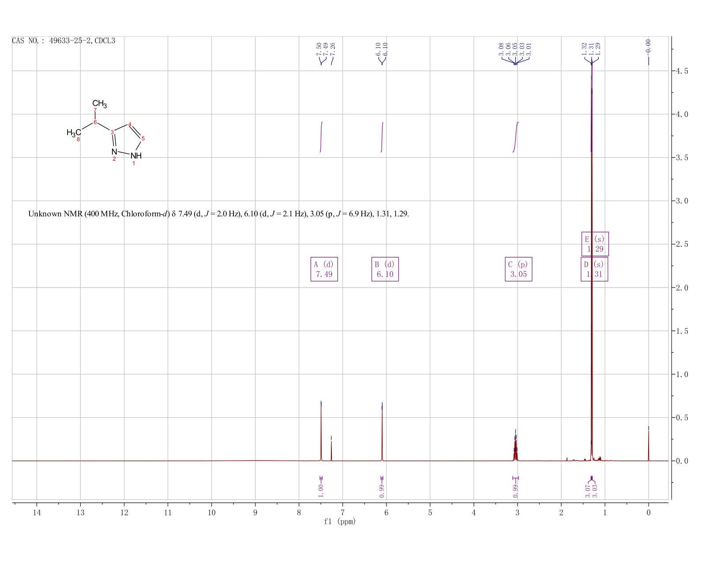Click the 0.00 TMS peak label
Screen dimensions: 728x563
pos(648,45)
